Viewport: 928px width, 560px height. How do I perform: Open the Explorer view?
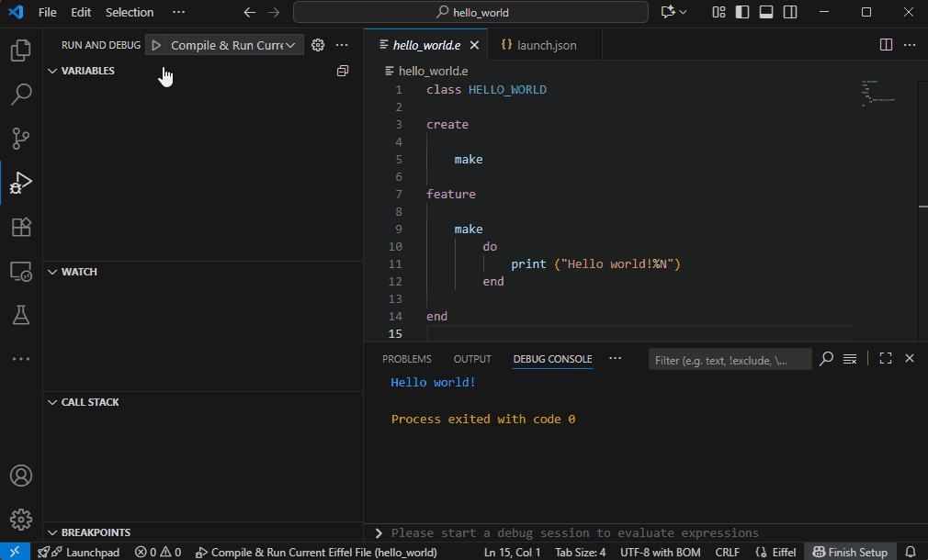20,50
